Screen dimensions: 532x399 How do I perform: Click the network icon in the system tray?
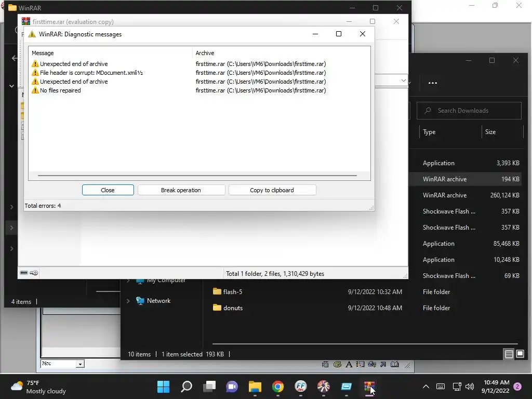(457, 387)
